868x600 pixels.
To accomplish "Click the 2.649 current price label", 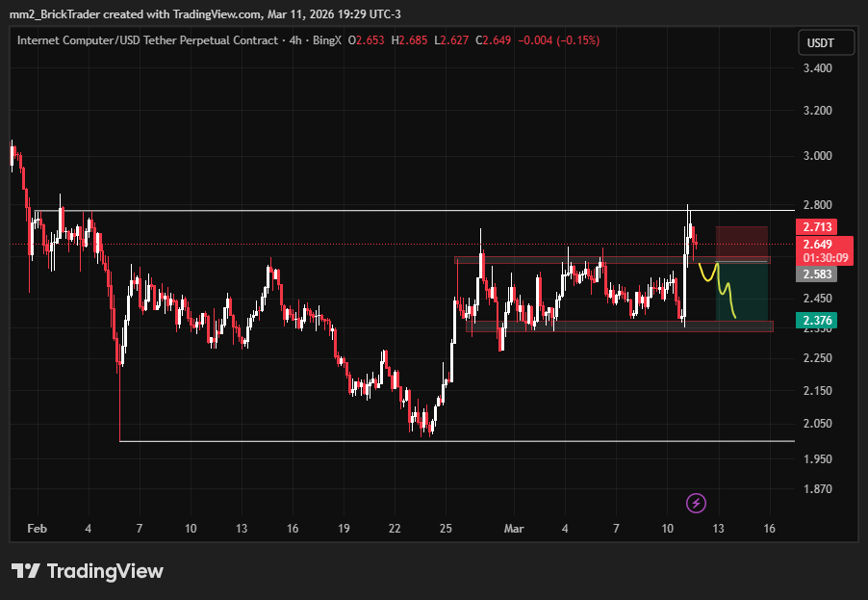I will coord(818,245).
